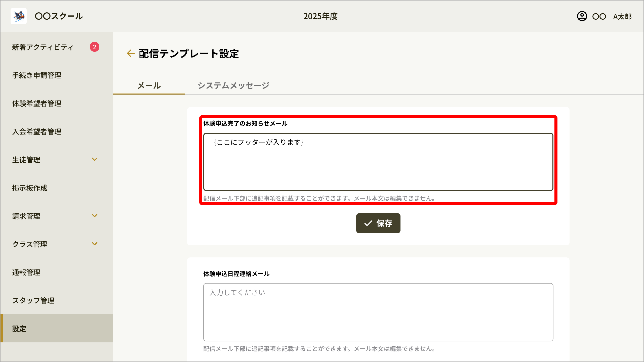This screenshot has width=644, height=362.
Task: Switch to the システムメッセージ tab
Action: tap(233, 85)
